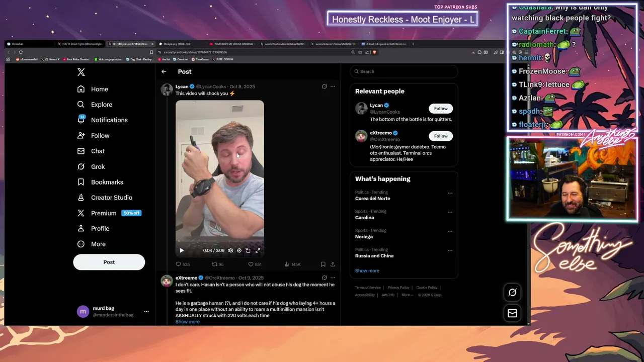
Task: Expand eXtreemo's reply with Show more
Action: click(x=187, y=322)
